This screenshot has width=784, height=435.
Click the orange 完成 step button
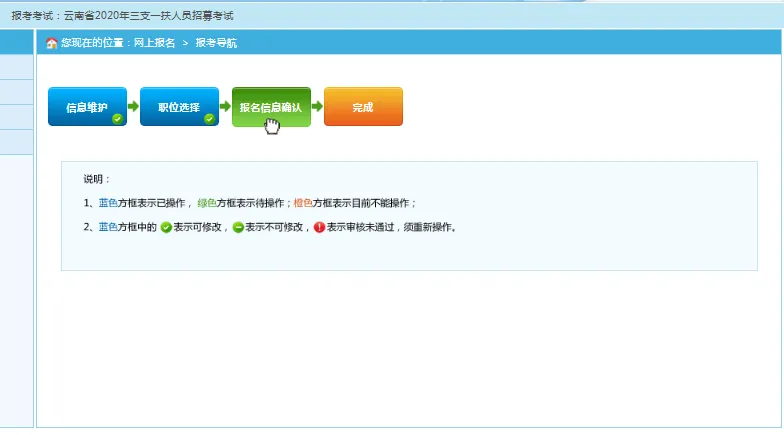(x=364, y=106)
